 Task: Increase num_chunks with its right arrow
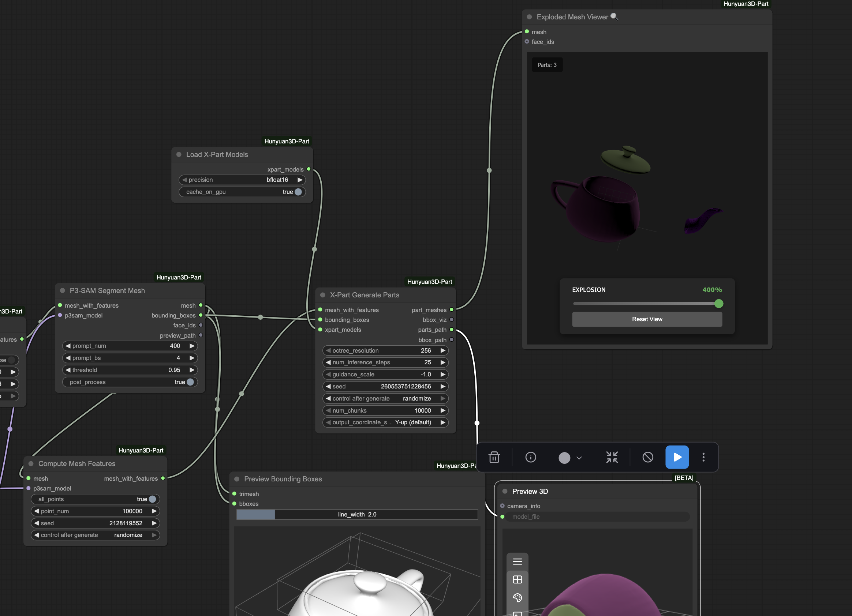pyautogui.click(x=443, y=411)
